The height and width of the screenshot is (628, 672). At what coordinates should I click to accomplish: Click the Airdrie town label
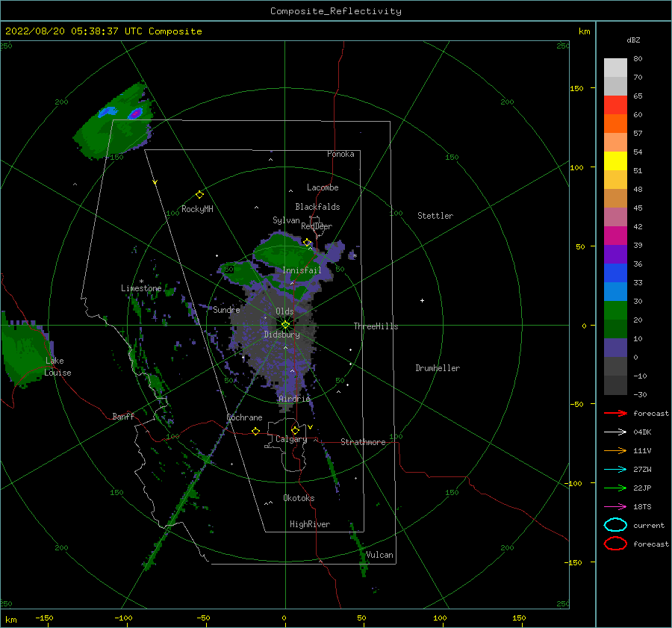(x=294, y=399)
